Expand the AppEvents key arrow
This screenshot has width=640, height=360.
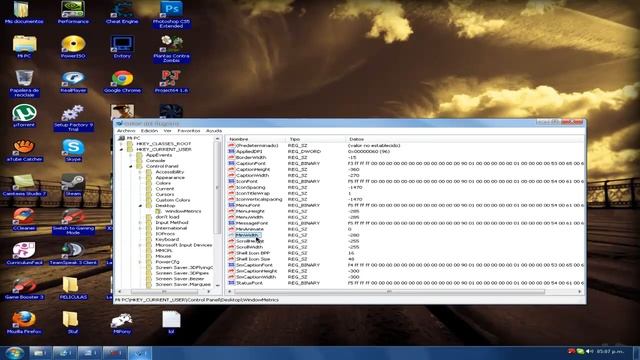coord(131,155)
